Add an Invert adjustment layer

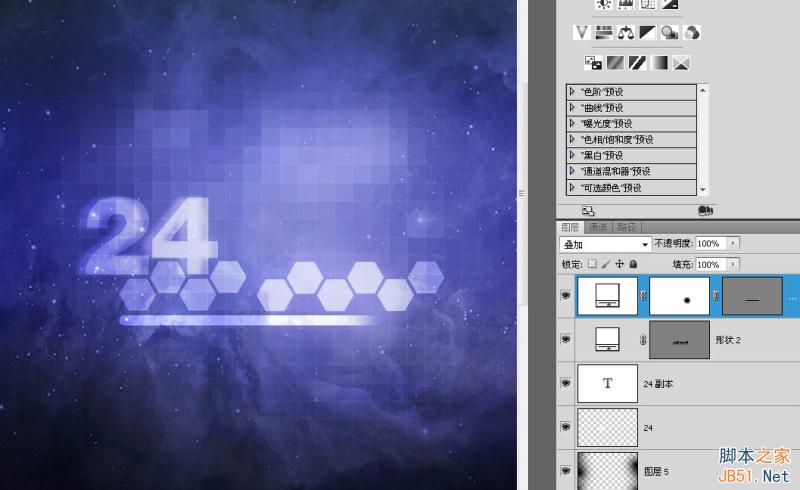[593, 63]
